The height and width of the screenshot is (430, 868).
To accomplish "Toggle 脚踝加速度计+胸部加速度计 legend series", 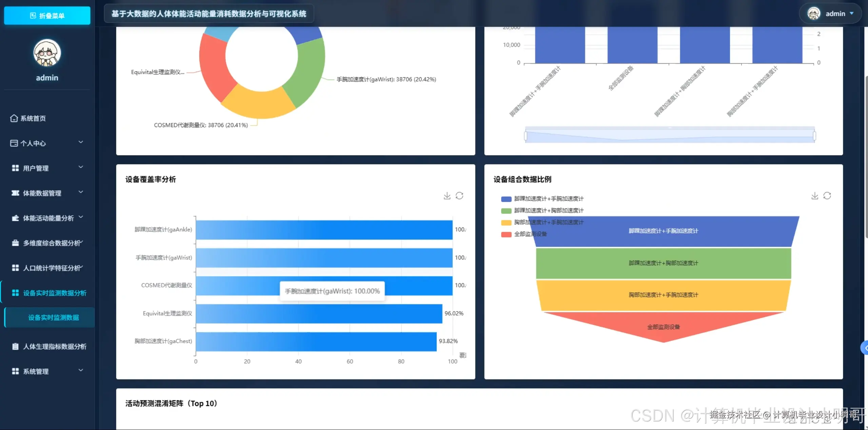I will (x=506, y=211).
